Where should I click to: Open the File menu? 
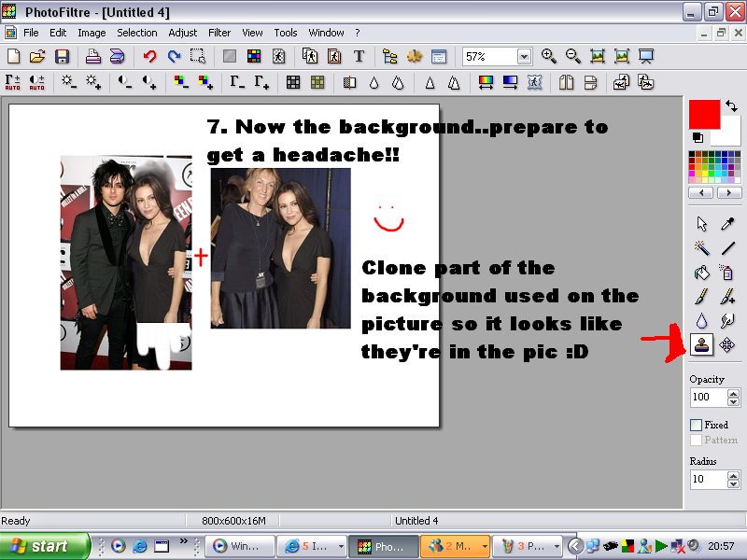pyautogui.click(x=31, y=33)
